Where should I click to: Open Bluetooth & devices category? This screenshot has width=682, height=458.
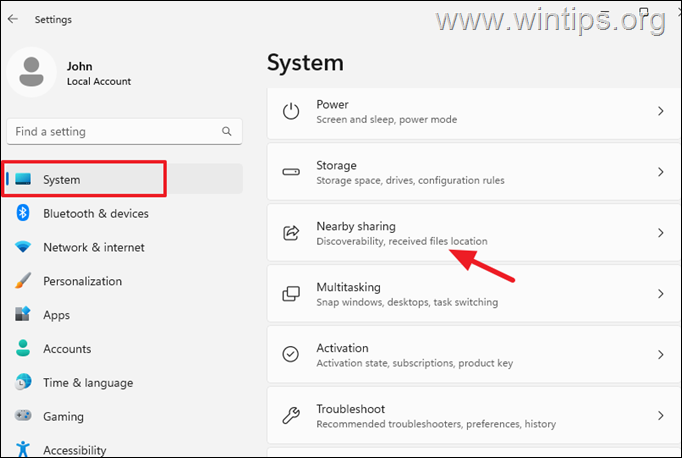(x=124, y=213)
